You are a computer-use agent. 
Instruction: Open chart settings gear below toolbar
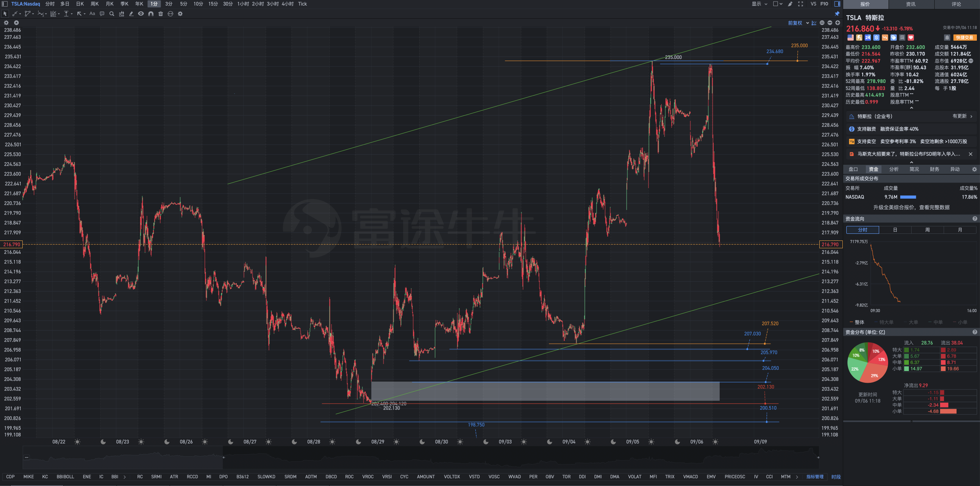coord(6,23)
